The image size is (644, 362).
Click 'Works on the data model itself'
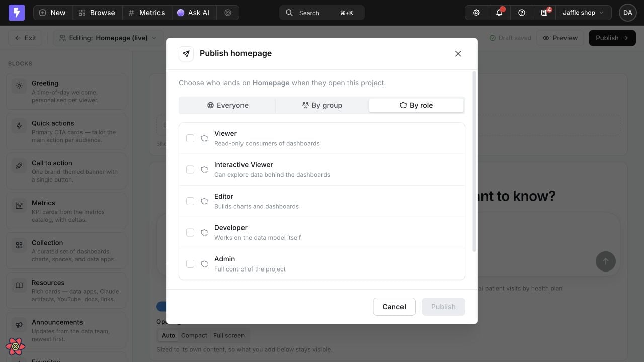(x=258, y=238)
